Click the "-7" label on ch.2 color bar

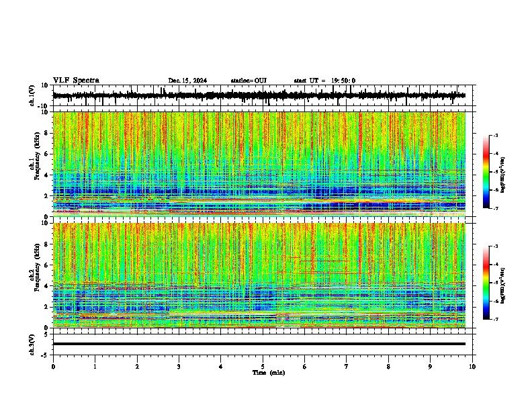(496, 319)
